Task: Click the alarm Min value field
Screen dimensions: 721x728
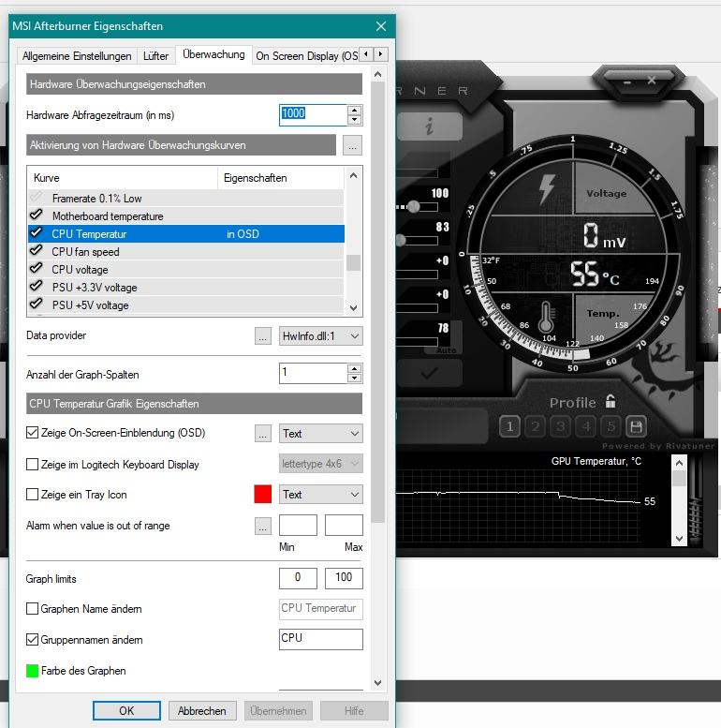Action: (x=298, y=525)
